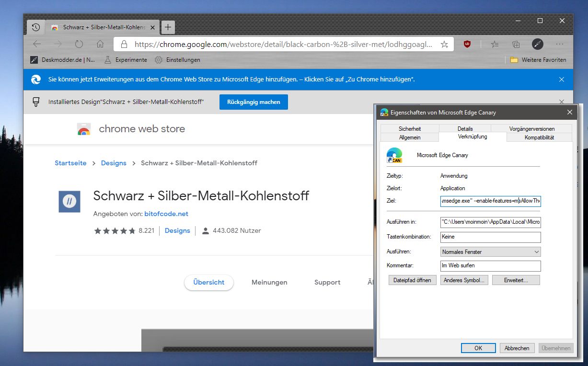Click the Designs category link near rating
The image size is (588, 366).
pyautogui.click(x=177, y=230)
